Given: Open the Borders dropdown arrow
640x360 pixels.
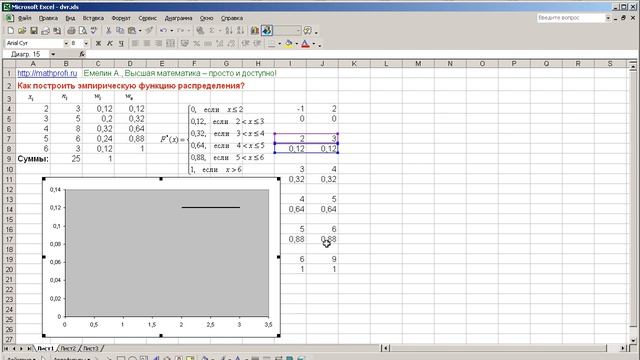Looking at the screenshot, I should tap(280, 43).
